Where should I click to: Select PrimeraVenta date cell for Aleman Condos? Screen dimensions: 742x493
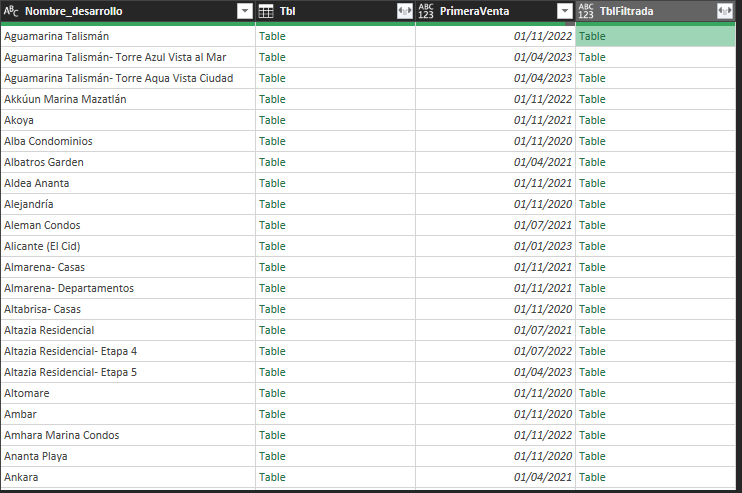(542, 225)
